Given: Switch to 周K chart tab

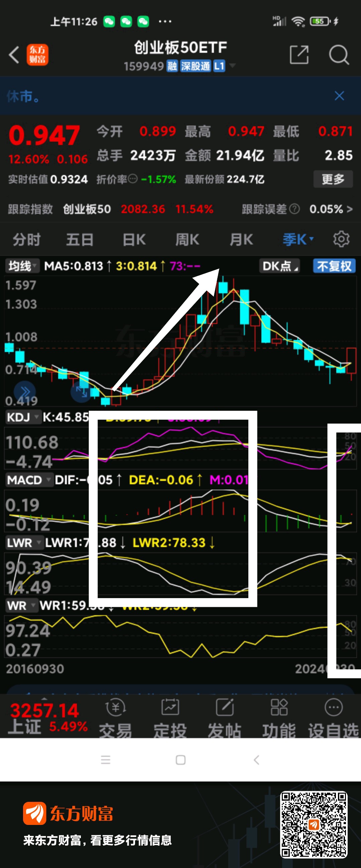Looking at the screenshot, I should pyautogui.click(x=187, y=239).
